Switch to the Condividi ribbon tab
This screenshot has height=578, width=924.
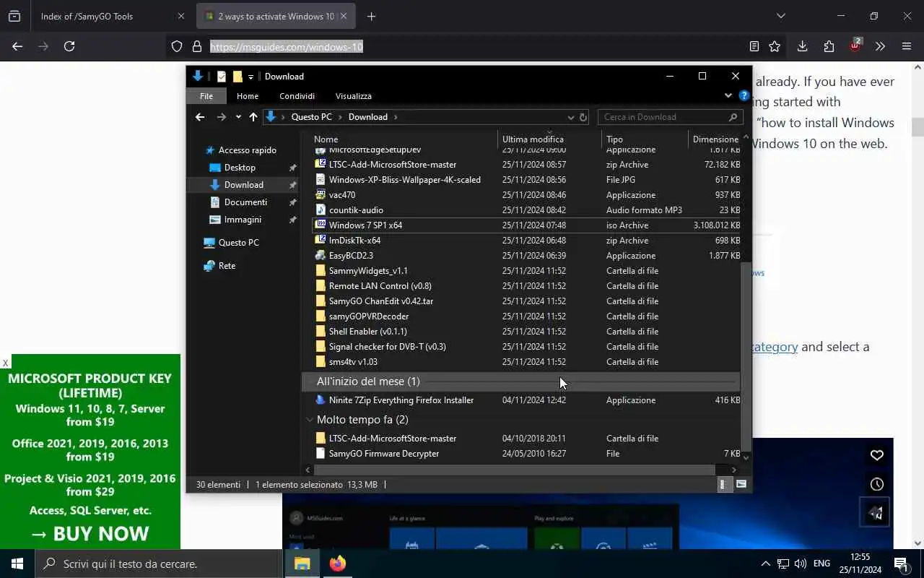point(297,96)
